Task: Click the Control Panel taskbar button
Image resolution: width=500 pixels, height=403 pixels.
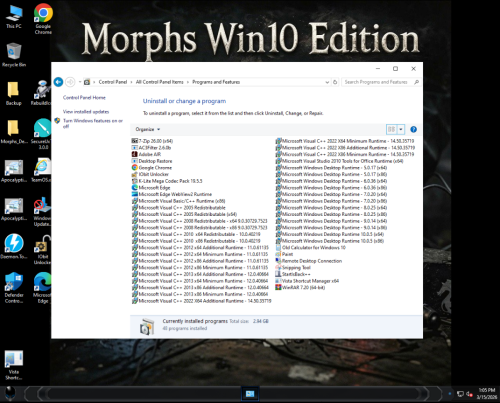Action: click(250, 394)
